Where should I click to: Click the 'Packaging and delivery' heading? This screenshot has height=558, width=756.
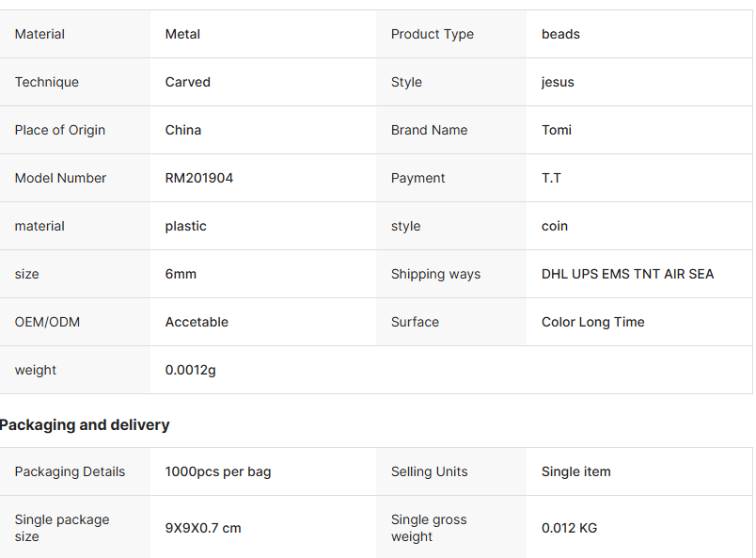tap(85, 425)
